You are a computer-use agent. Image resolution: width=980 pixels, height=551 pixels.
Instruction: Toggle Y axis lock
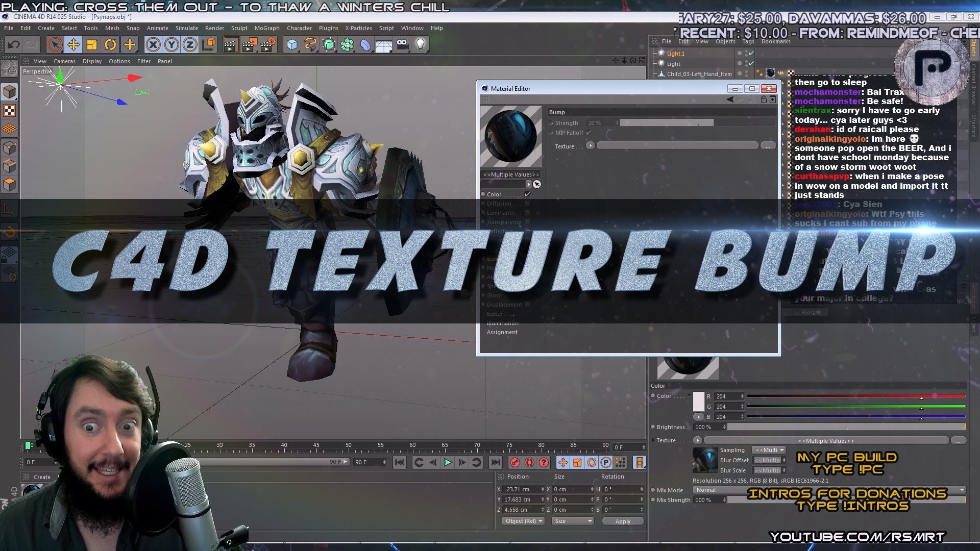[x=171, y=45]
